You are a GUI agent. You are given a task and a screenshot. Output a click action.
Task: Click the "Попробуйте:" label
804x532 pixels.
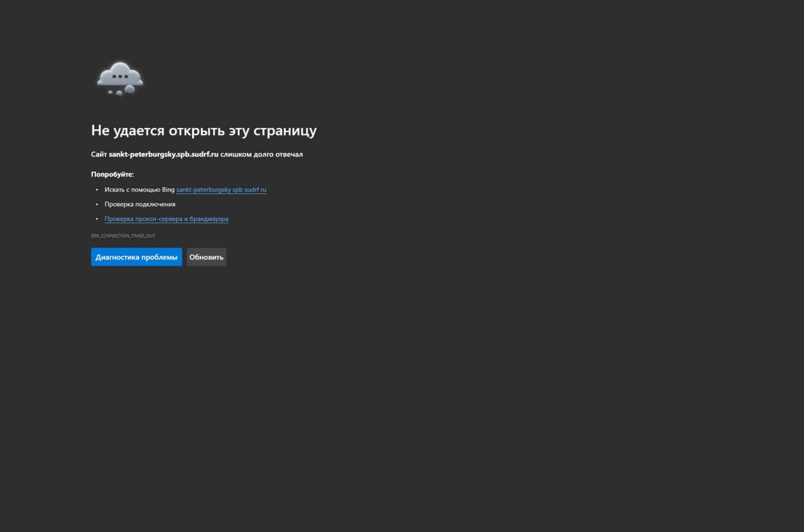click(x=112, y=175)
